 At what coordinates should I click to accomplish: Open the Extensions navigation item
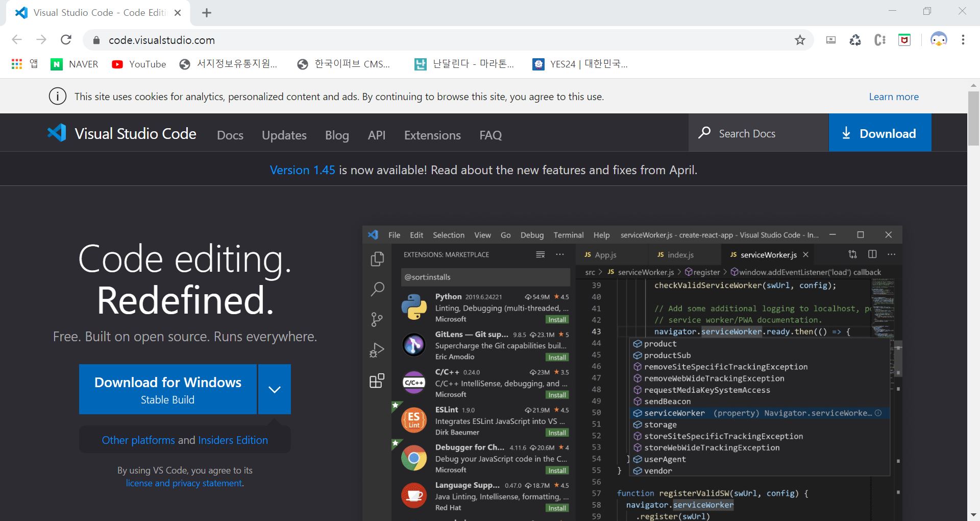(432, 135)
